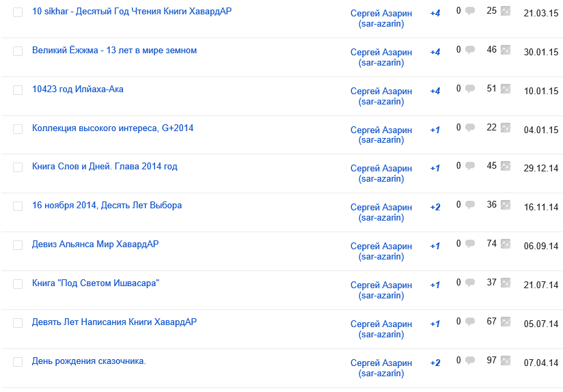Click comment icon in 'Книга Под Светом Ишвасара' row
This screenshot has height=392, width=563.
[470, 283]
